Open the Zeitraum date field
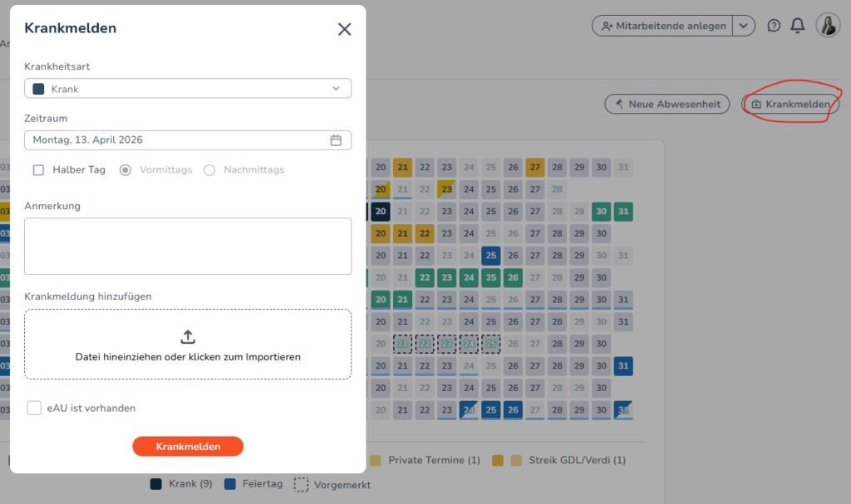 point(175,140)
